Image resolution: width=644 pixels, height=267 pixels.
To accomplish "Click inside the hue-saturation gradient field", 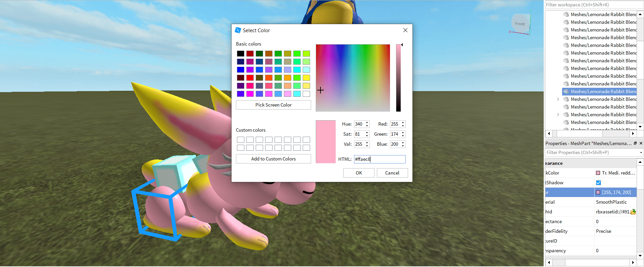I will coord(353,78).
